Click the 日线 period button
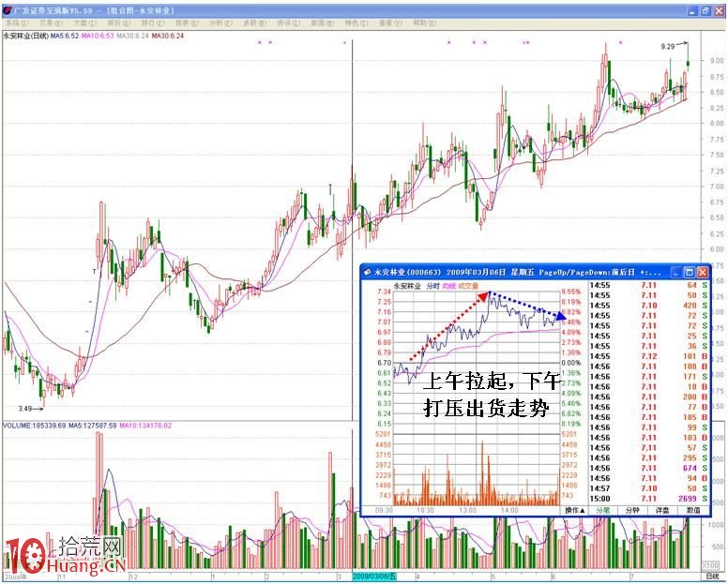The image size is (728, 584). [712, 577]
